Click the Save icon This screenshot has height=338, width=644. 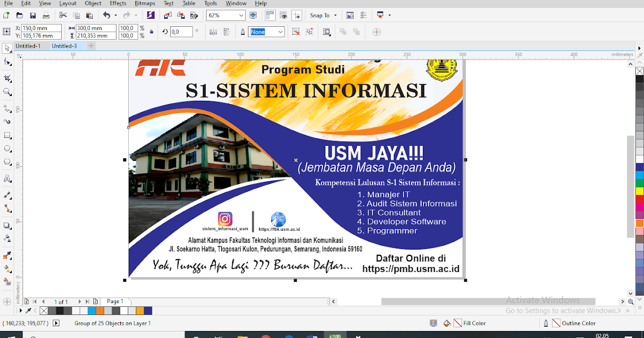pos(33,15)
